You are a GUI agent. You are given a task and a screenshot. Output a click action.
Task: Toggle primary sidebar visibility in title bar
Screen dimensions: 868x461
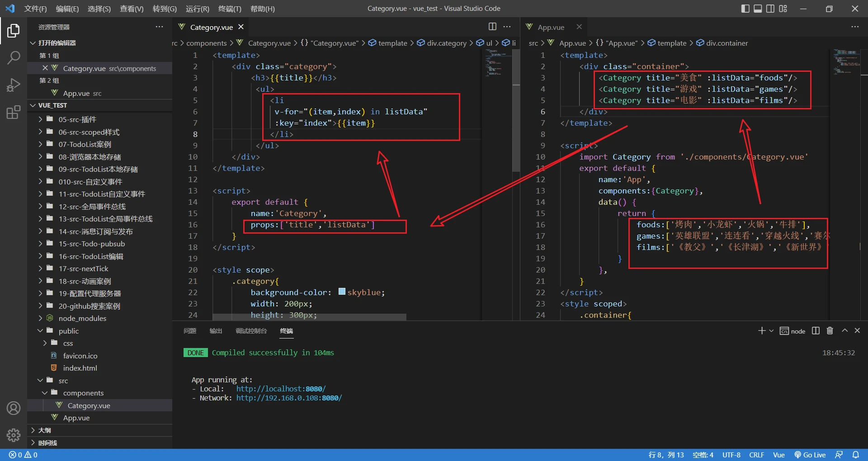[745, 9]
